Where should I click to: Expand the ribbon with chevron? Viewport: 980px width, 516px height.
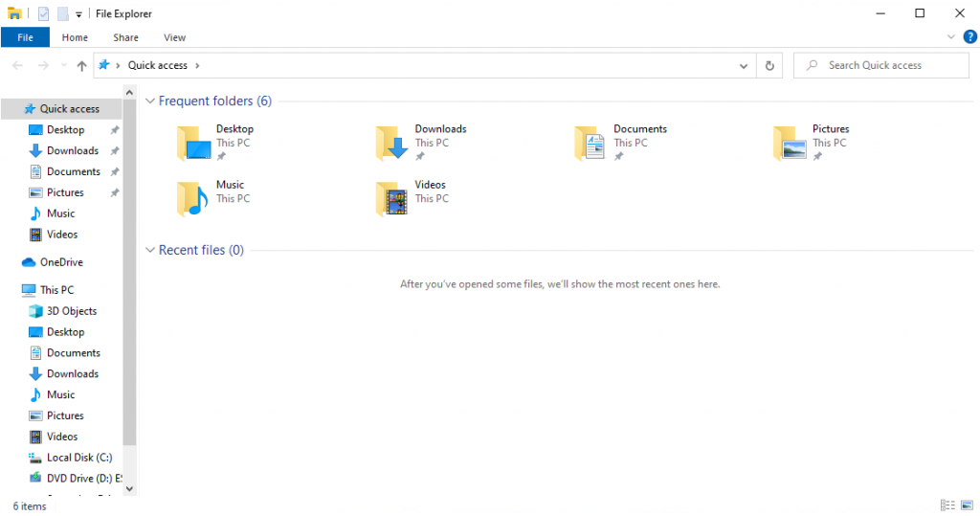pos(950,37)
